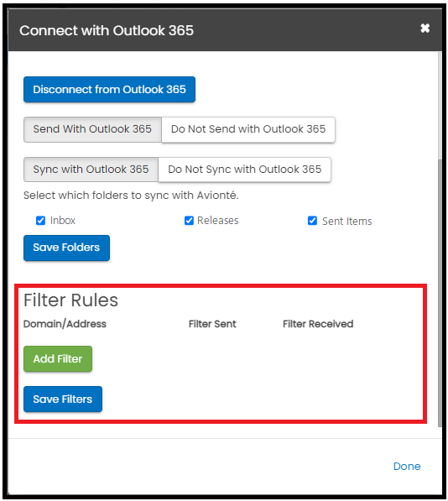
Task: Click the Inbox label text
Action: [63, 221]
